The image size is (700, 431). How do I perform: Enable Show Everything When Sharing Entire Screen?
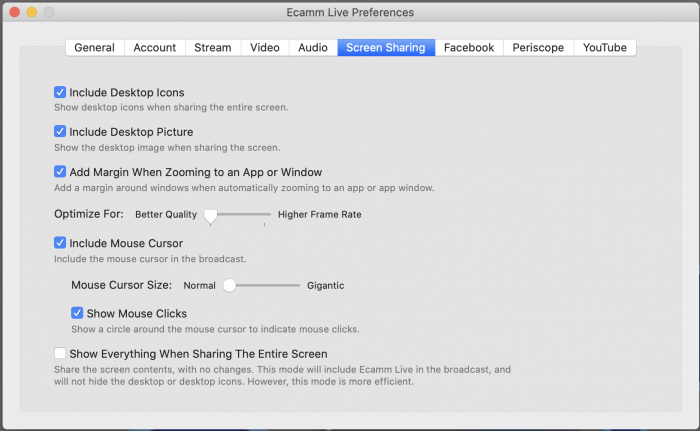[x=60, y=353]
